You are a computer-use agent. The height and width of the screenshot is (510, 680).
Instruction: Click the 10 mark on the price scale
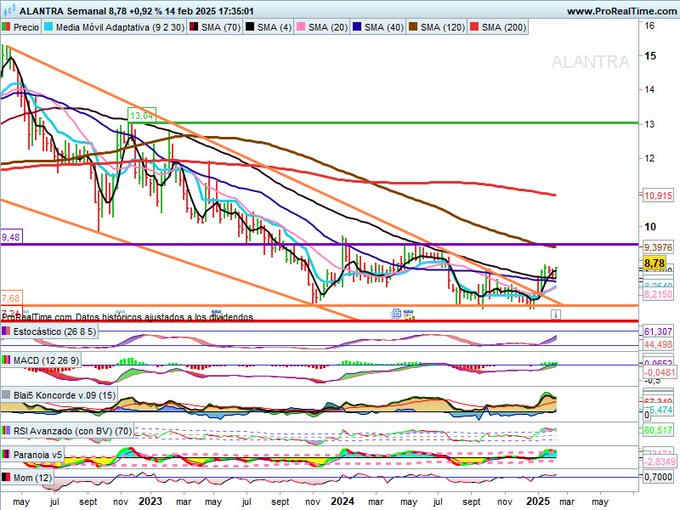[650, 227]
